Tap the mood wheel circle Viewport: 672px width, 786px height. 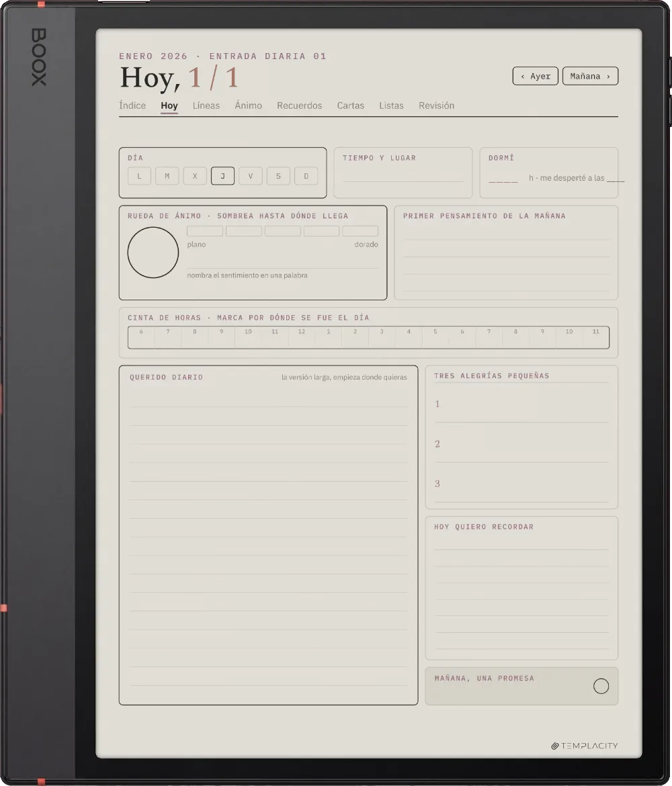click(153, 253)
